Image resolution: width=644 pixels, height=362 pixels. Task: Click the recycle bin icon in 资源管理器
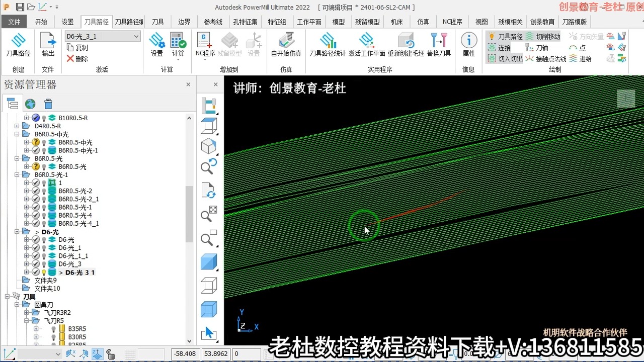pos(48,104)
